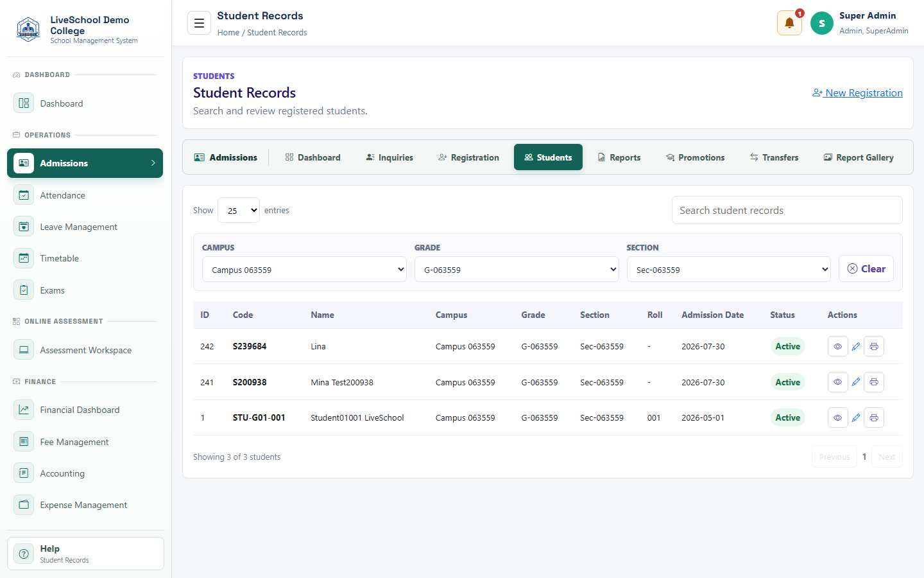Open the show entries dropdown
The width and height of the screenshot is (924, 578).
point(239,210)
